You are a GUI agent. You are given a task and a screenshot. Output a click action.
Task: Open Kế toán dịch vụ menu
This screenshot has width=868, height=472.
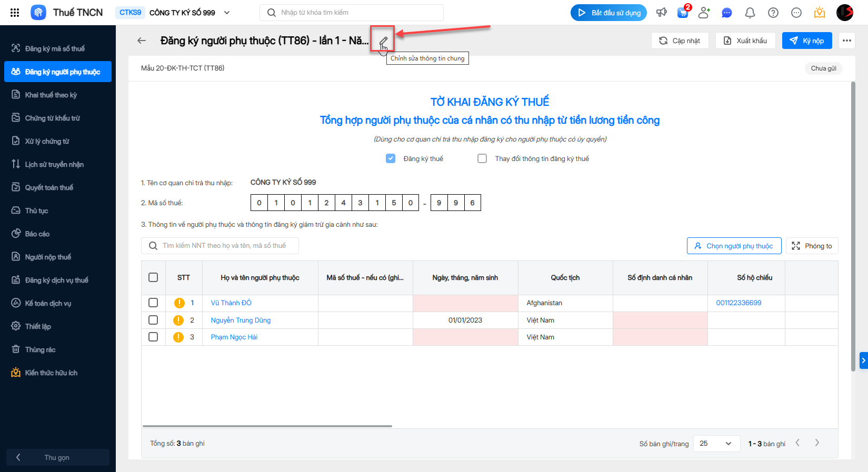(x=58, y=303)
